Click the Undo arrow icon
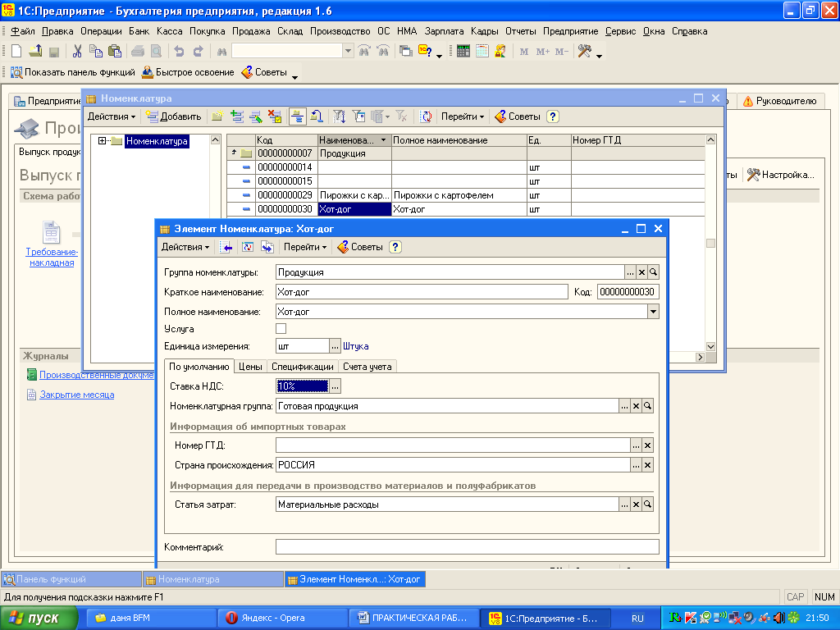840x630 pixels. point(179,52)
